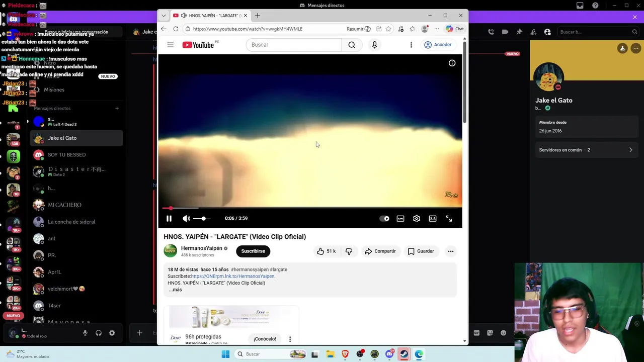The height and width of the screenshot is (362, 644).
Task: Start a voice call in Discord
Action: click(491, 32)
